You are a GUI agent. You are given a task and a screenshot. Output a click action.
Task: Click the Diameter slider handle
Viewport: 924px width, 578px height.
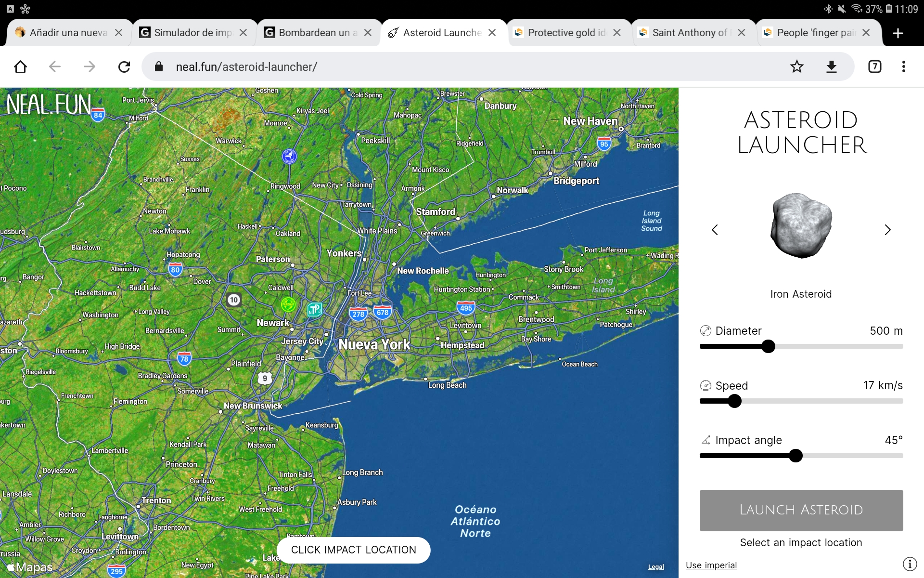(769, 346)
